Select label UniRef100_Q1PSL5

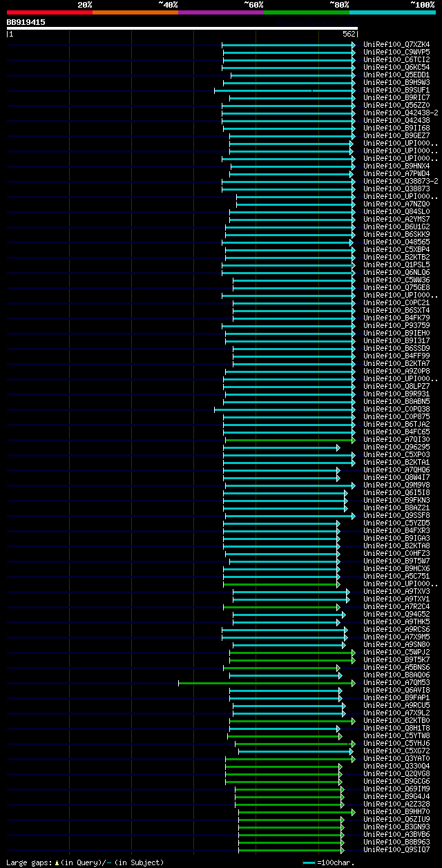pyautogui.click(x=396, y=264)
